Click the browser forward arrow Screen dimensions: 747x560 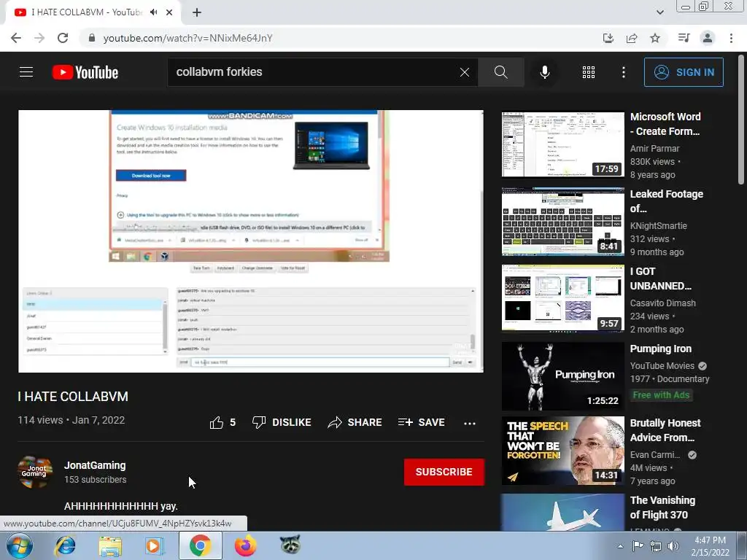click(x=39, y=38)
